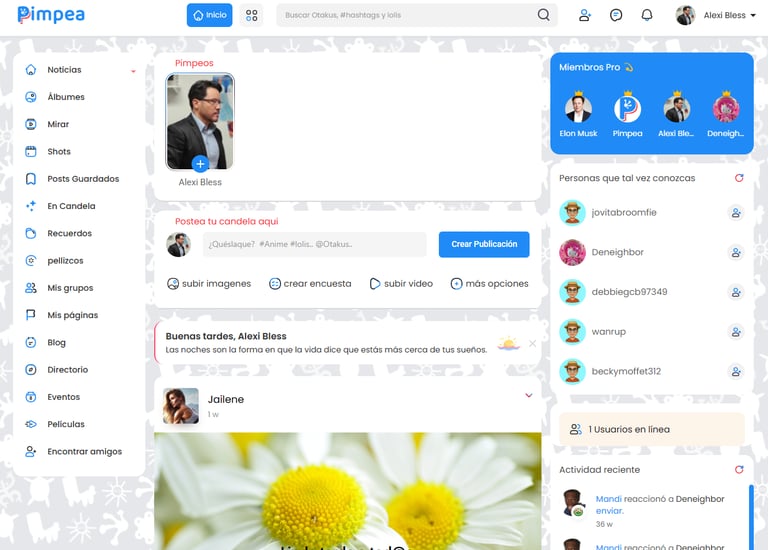The height and width of the screenshot is (550, 768).
Task: Open Jailene's profile name link
Action: click(226, 399)
